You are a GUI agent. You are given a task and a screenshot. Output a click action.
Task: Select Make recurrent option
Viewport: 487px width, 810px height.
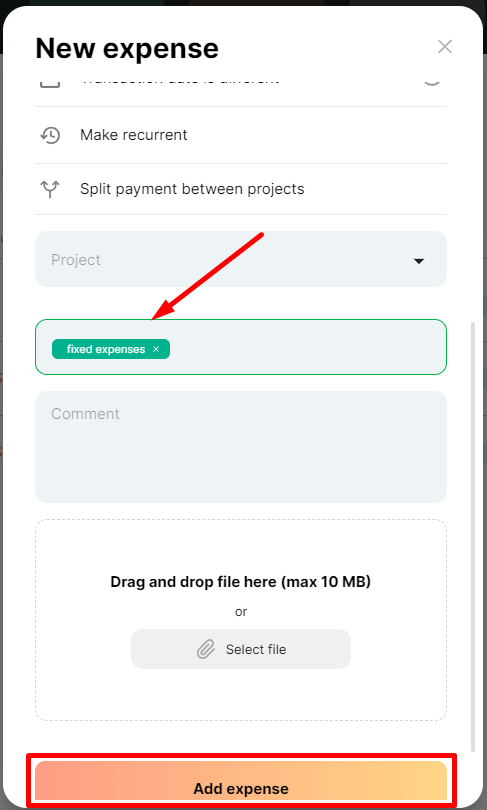(241, 135)
